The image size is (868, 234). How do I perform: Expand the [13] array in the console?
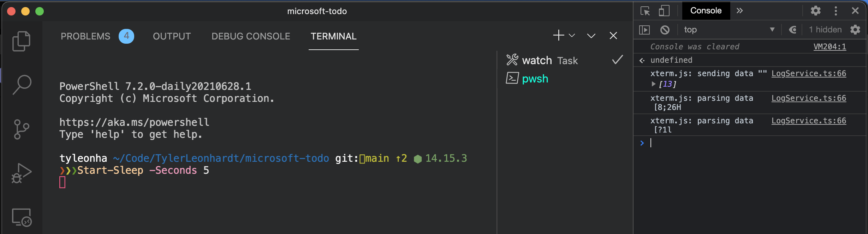[x=654, y=84]
